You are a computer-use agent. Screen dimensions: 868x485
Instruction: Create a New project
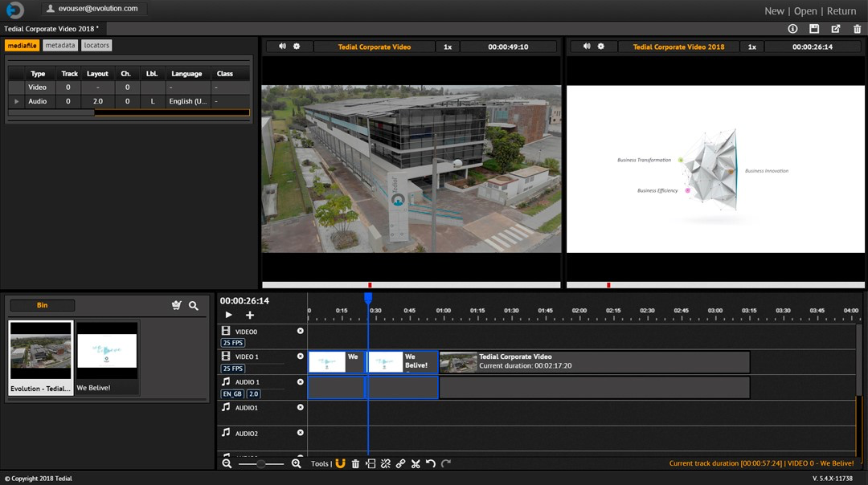774,11
